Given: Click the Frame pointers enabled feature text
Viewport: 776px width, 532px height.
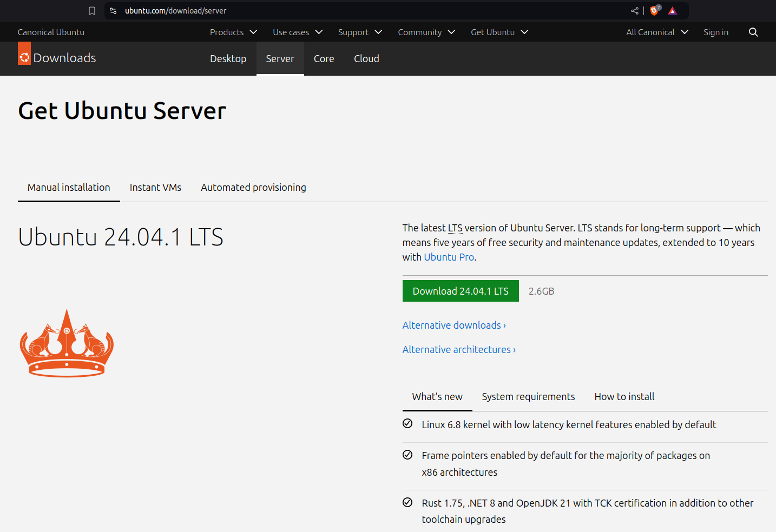Looking at the screenshot, I should [566, 464].
